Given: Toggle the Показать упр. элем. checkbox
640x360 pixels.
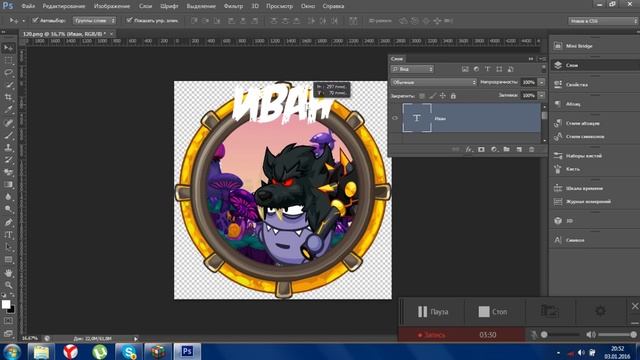Looking at the screenshot, I should tap(129, 20).
